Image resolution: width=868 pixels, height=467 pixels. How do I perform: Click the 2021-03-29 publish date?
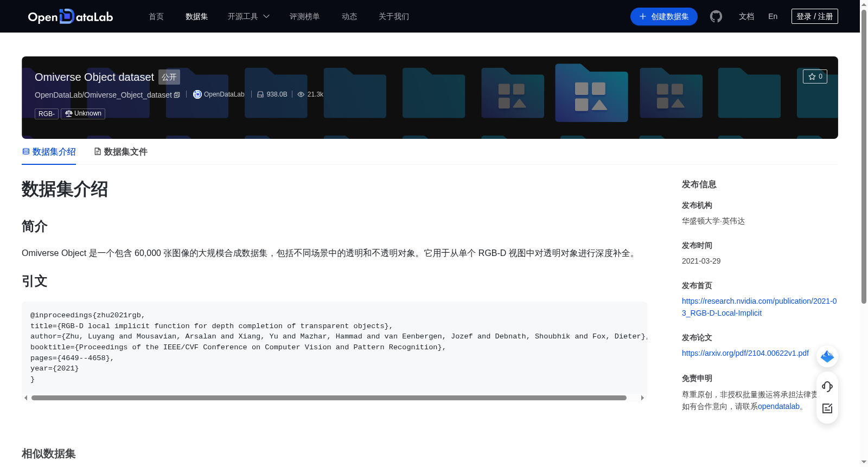pyautogui.click(x=701, y=261)
